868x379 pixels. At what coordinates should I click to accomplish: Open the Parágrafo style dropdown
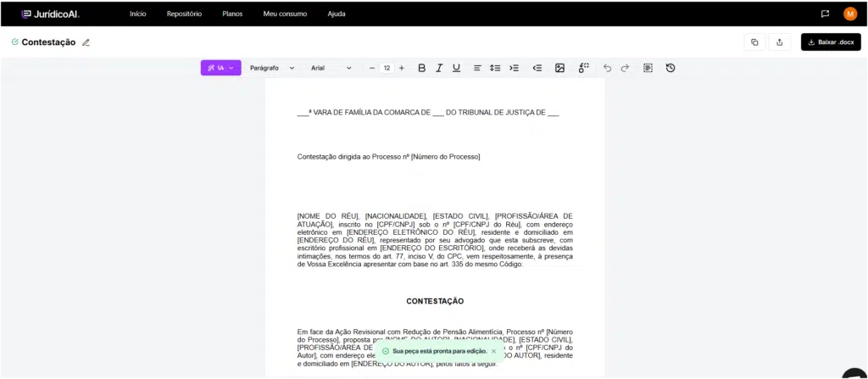tap(272, 68)
